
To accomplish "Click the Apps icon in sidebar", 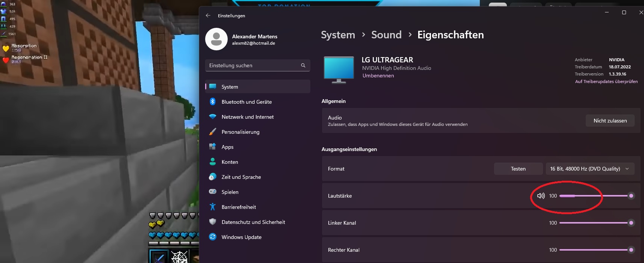I will coord(213,147).
